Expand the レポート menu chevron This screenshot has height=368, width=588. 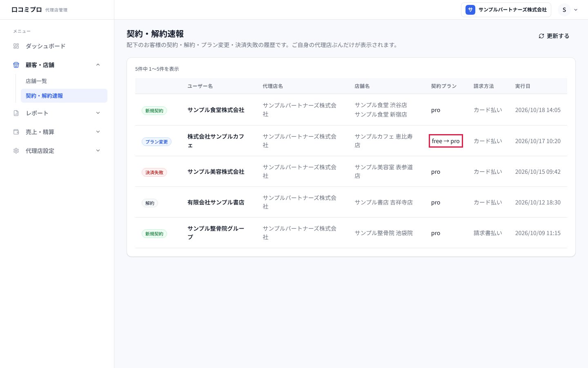[x=98, y=113]
